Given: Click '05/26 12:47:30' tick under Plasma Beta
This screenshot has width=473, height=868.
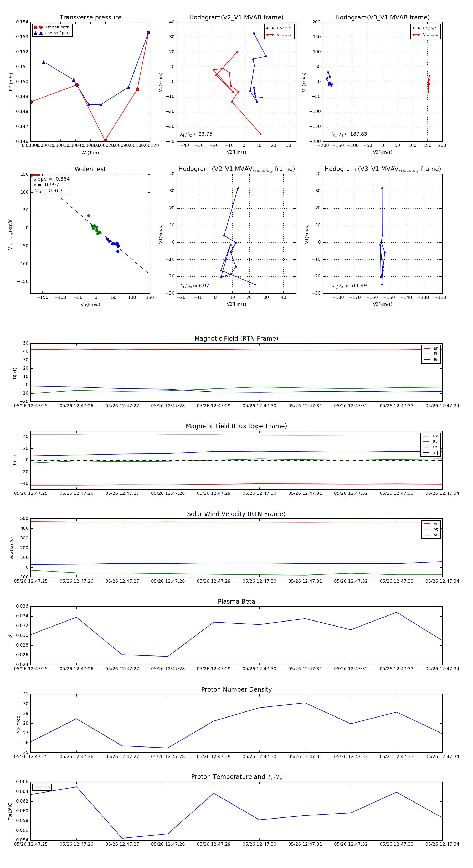Looking at the screenshot, I should point(259,669).
